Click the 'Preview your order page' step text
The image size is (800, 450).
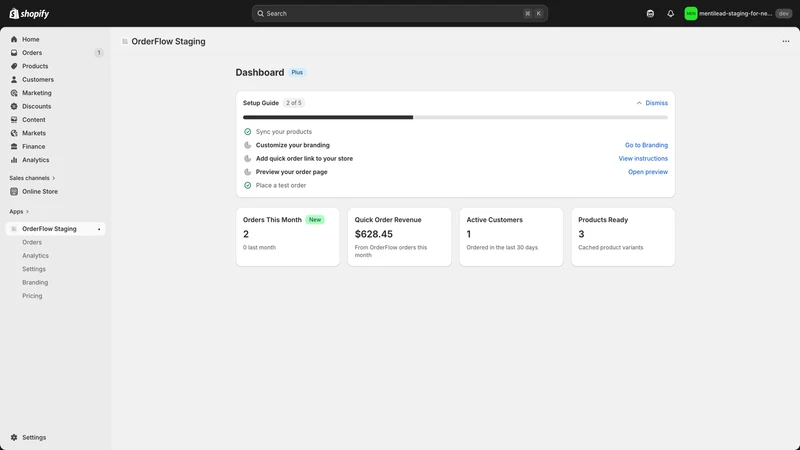291,172
